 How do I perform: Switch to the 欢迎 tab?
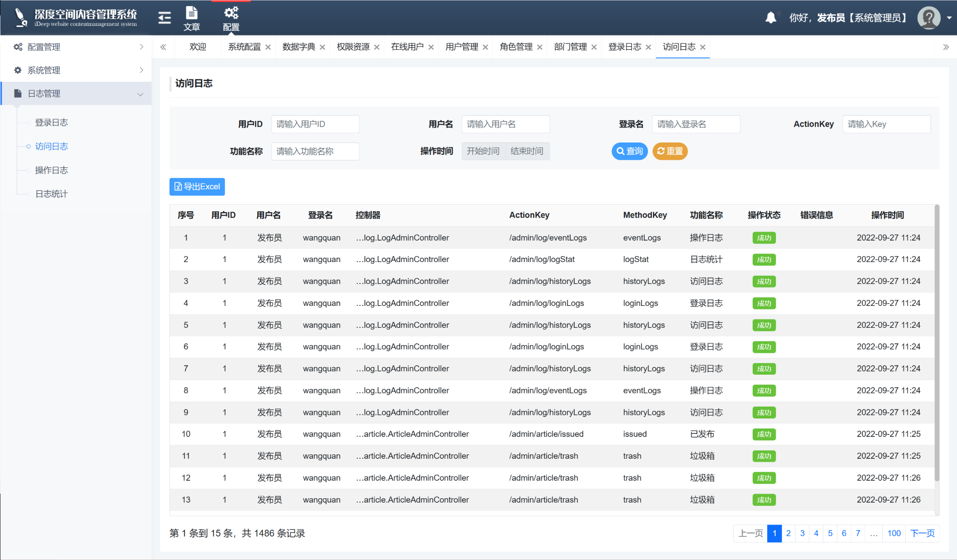click(x=198, y=47)
